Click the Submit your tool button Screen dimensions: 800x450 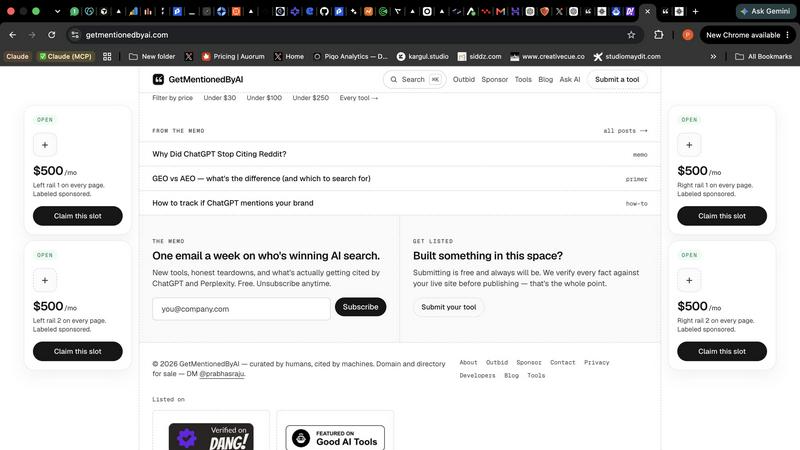[448, 307]
